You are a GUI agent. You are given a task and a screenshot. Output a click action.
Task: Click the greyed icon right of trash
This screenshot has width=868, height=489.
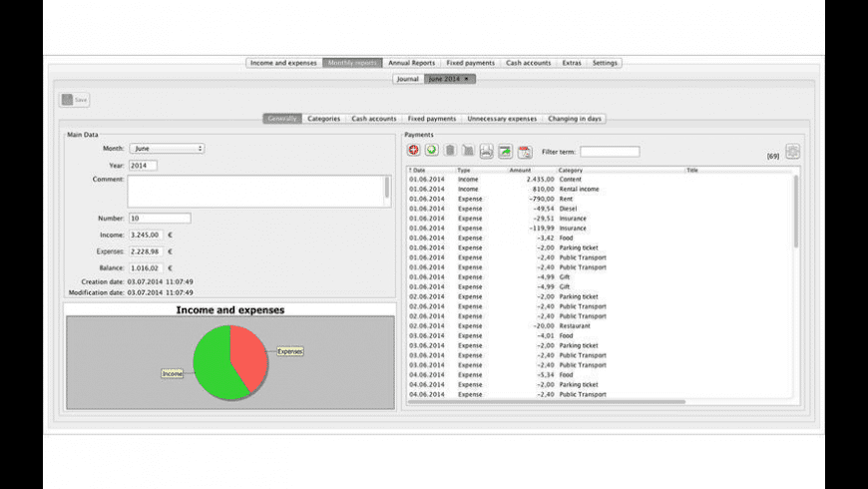pyautogui.click(x=468, y=150)
